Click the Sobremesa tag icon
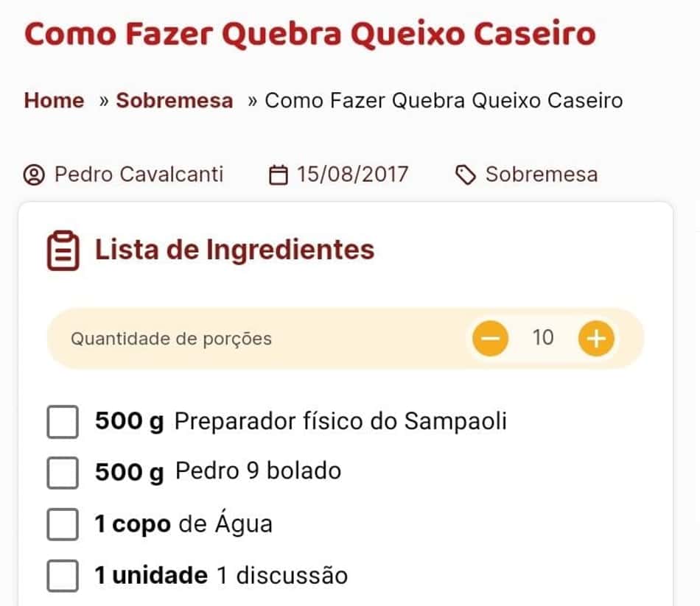The height and width of the screenshot is (606, 700). (466, 175)
